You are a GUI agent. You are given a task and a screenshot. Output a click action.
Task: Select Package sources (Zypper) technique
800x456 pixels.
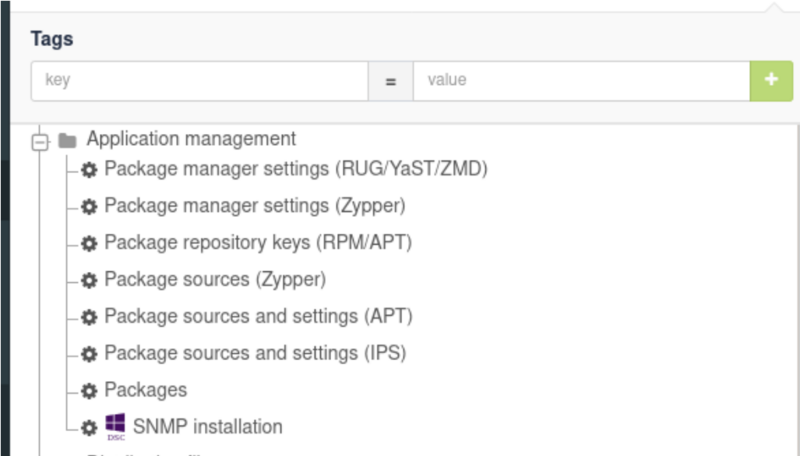pos(215,279)
